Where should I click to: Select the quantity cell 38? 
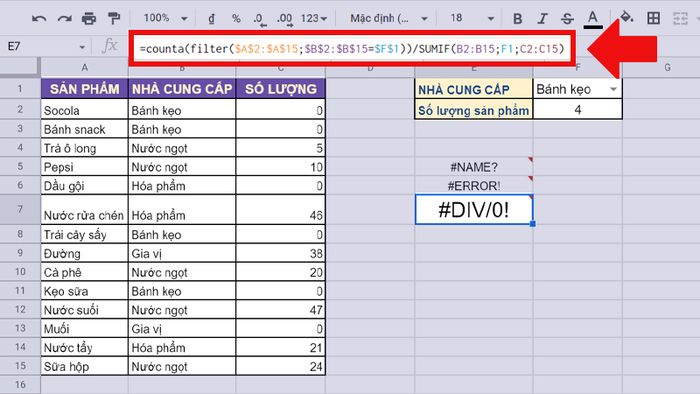click(x=280, y=253)
